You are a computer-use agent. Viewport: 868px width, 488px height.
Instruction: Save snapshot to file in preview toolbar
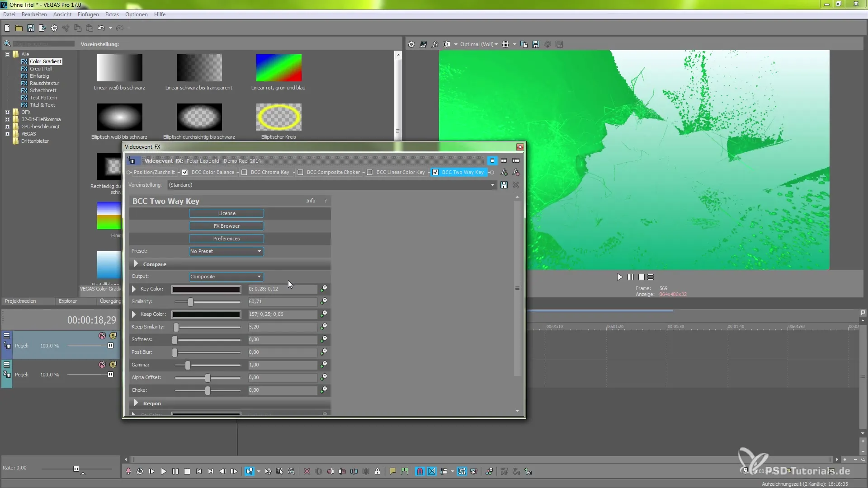[536, 44]
